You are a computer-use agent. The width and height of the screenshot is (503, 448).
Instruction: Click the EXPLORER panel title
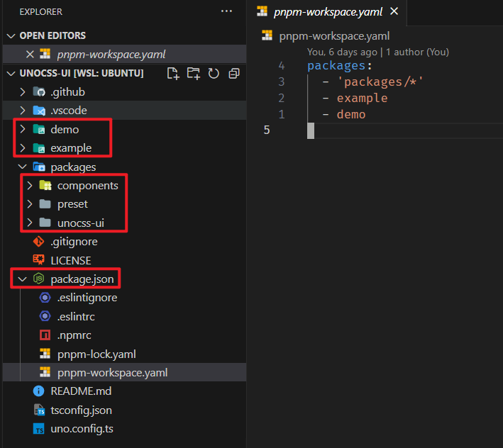(x=40, y=12)
